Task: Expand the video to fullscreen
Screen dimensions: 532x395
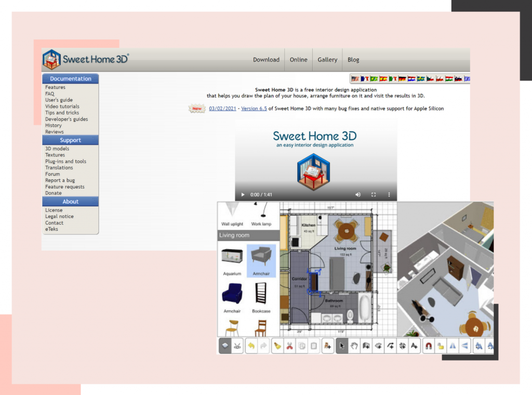Action: (x=374, y=195)
